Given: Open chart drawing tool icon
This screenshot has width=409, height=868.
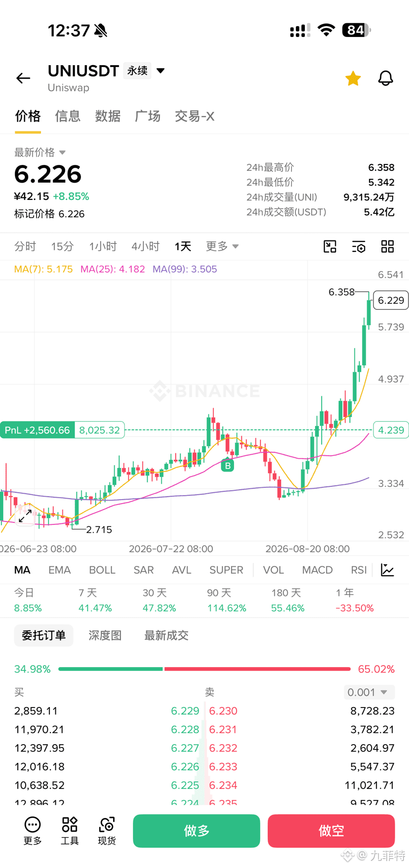Looking at the screenshot, I should [x=330, y=246].
